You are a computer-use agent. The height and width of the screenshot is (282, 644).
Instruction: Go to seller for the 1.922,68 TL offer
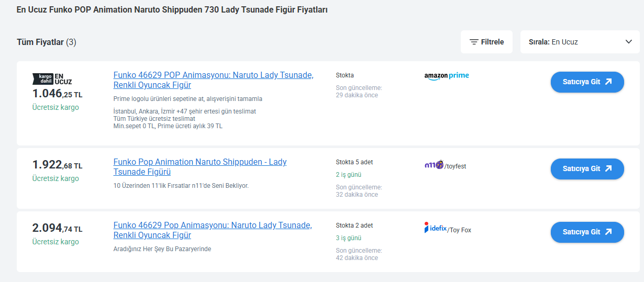tap(587, 169)
